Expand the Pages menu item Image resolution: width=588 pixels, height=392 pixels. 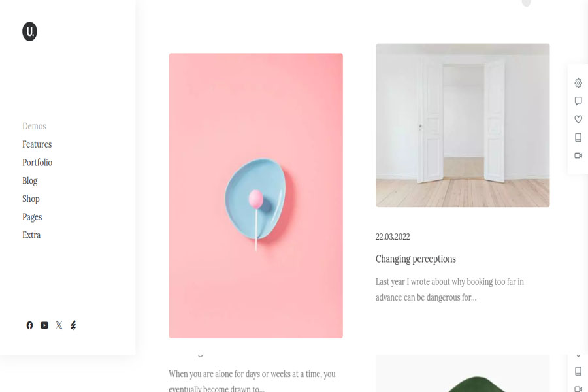tap(32, 217)
